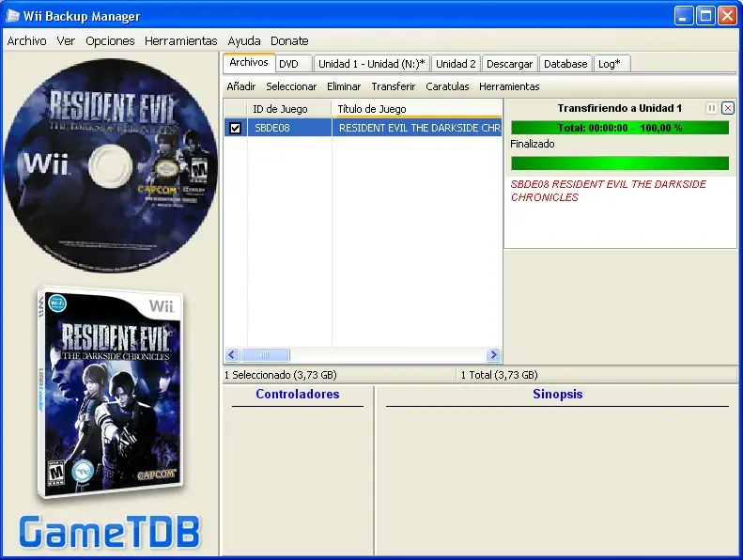Close the Transfiriendo a Unidad 1 panel
743x560 pixels.
pos(728,108)
